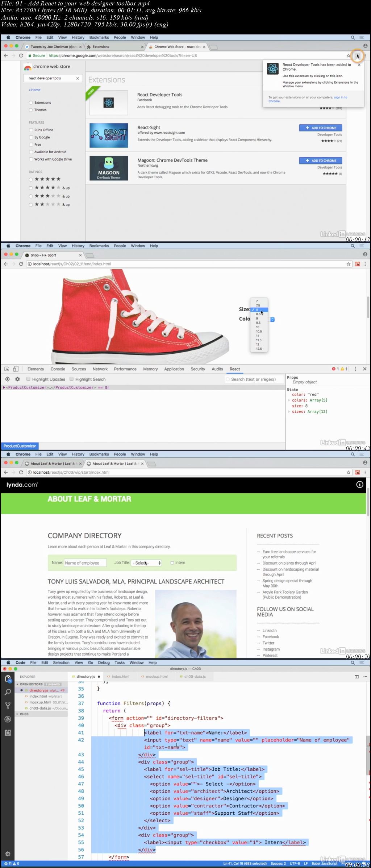Choose size 9.5 in the open size list
The height and width of the screenshot is (868, 371).
(259, 323)
